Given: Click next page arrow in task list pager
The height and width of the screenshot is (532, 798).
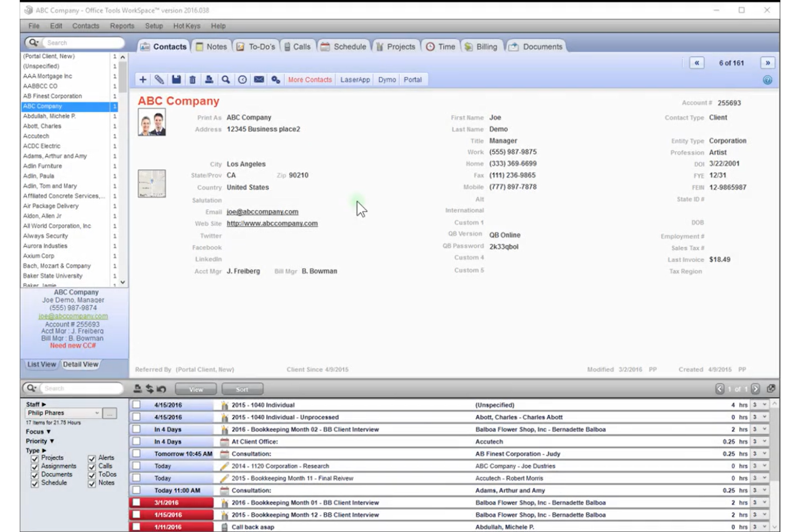Looking at the screenshot, I should 755,389.
